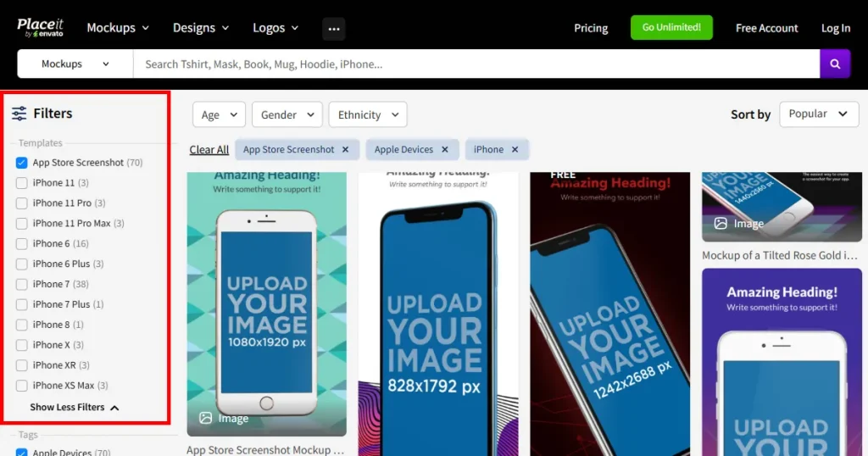The image size is (868, 456).
Task: Check the iPhone 11 filter
Action: click(x=21, y=182)
